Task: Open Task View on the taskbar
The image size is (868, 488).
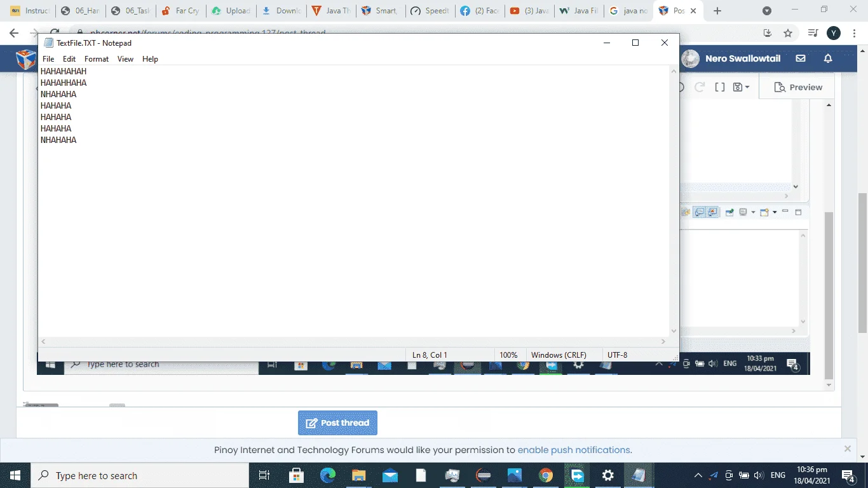Action: pos(264,475)
